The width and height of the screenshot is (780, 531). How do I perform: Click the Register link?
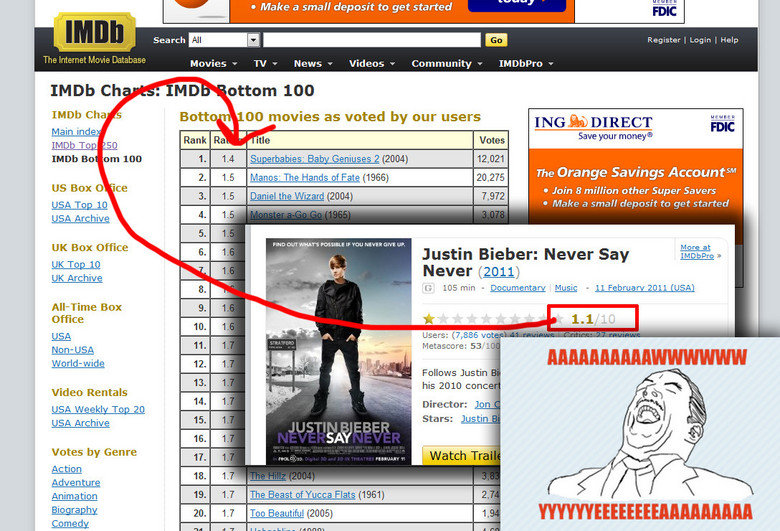[x=664, y=40]
